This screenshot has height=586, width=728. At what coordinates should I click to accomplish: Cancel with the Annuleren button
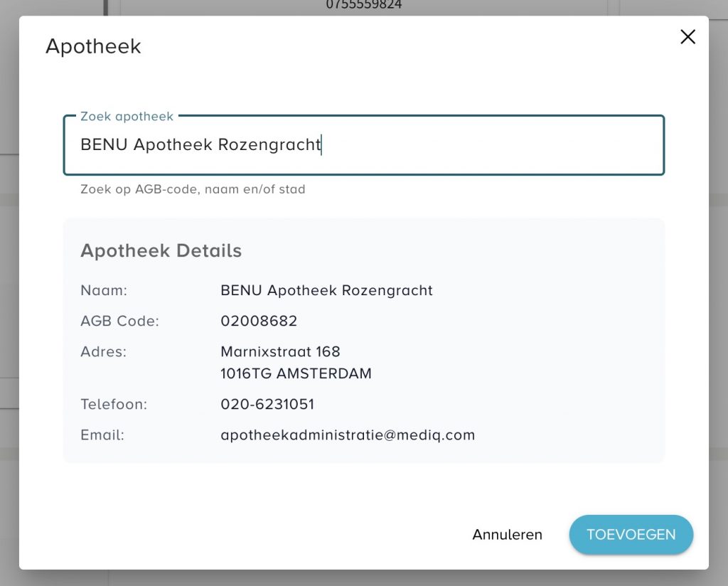click(507, 535)
